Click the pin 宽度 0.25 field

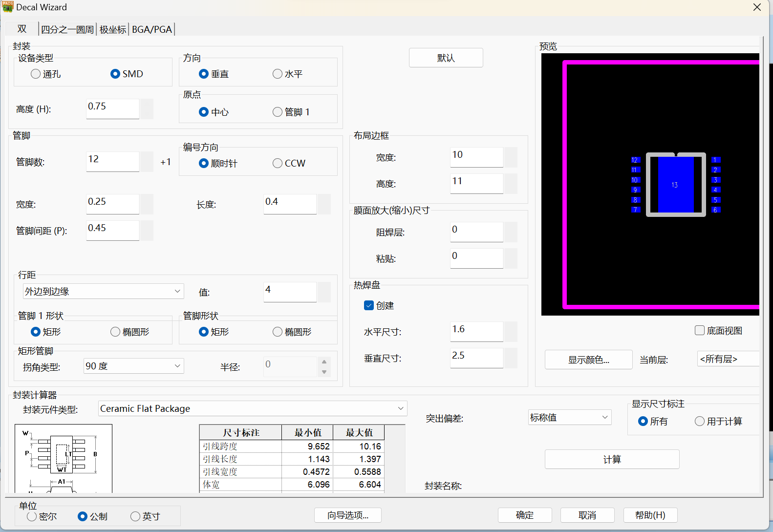pos(113,204)
